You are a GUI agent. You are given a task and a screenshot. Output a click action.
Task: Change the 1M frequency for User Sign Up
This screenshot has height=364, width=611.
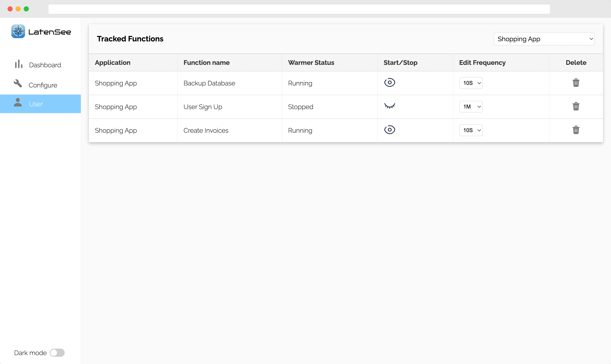click(471, 107)
